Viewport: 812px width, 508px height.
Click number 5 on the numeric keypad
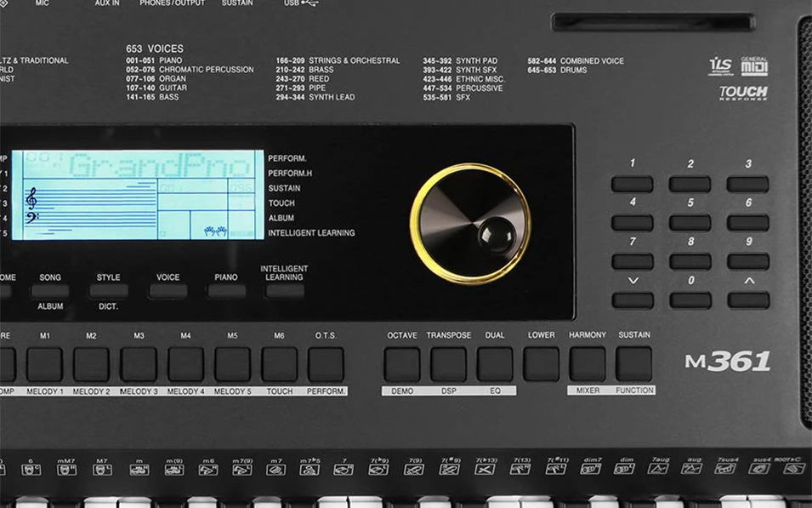click(690, 223)
